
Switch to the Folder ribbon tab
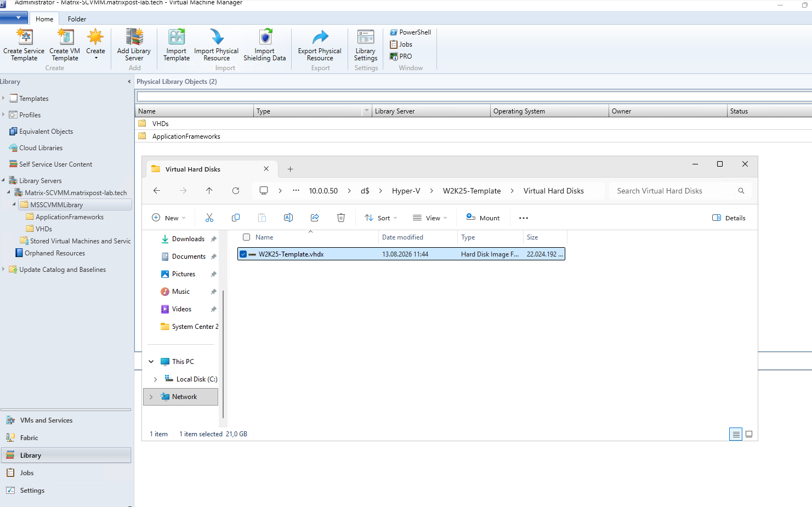pos(77,19)
